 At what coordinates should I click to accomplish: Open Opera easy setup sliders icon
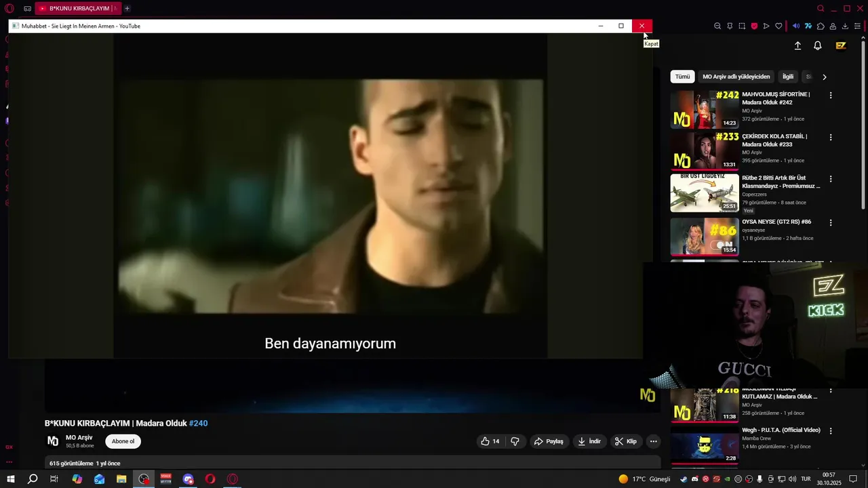[x=857, y=26]
